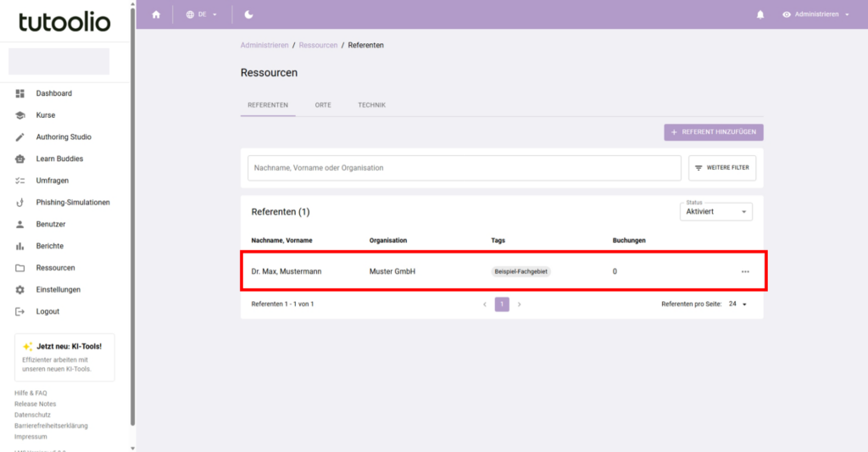This screenshot has width=868, height=452.
Task: Click the Organisation column header
Action: click(x=388, y=240)
